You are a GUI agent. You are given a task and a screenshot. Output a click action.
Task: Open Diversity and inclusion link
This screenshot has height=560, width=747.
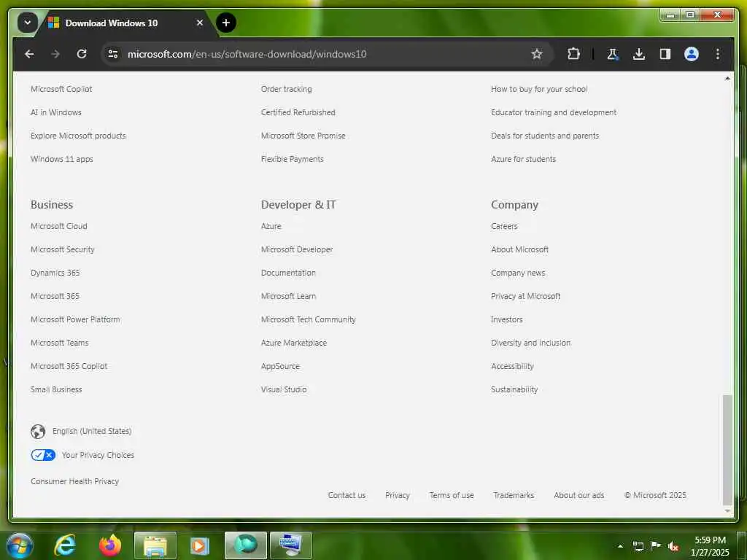coord(531,343)
